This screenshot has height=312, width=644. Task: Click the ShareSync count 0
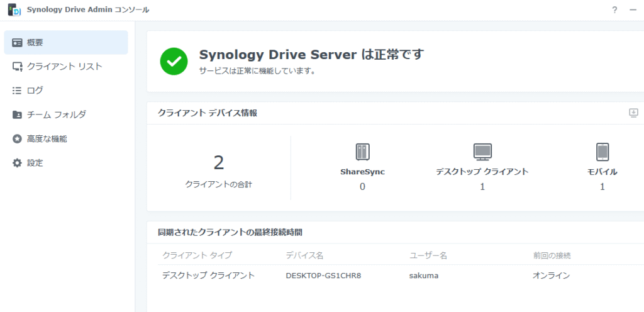tap(362, 187)
